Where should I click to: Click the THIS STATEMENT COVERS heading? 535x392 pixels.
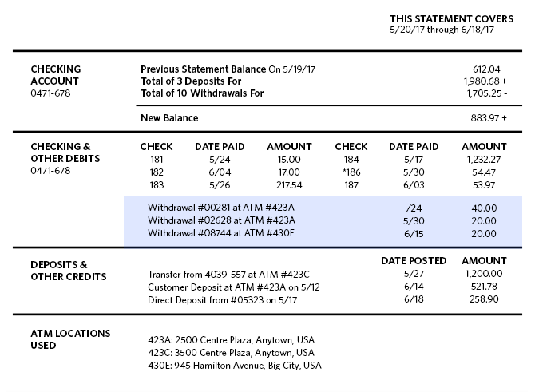point(451,19)
